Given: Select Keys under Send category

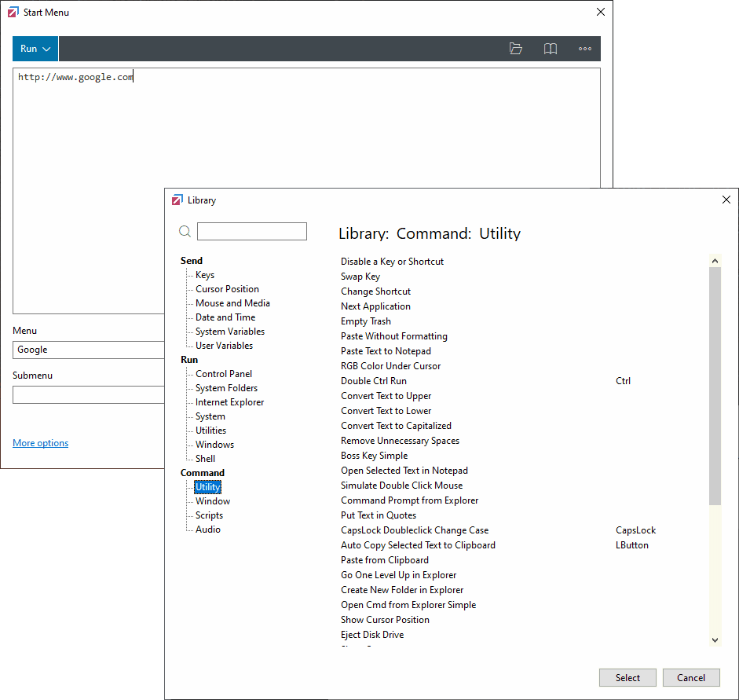Looking at the screenshot, I should pyautogui.click(x=205, y=275).
